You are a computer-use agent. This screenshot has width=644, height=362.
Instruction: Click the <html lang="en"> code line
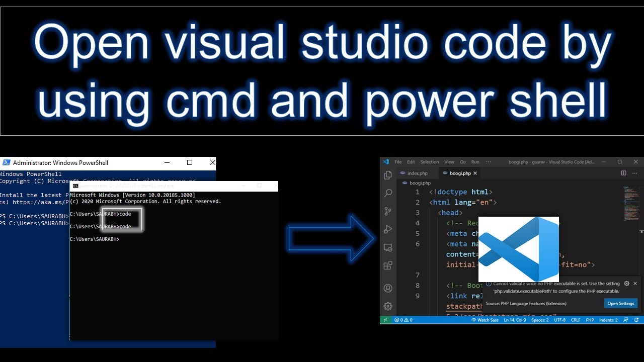tap(463, 202)
